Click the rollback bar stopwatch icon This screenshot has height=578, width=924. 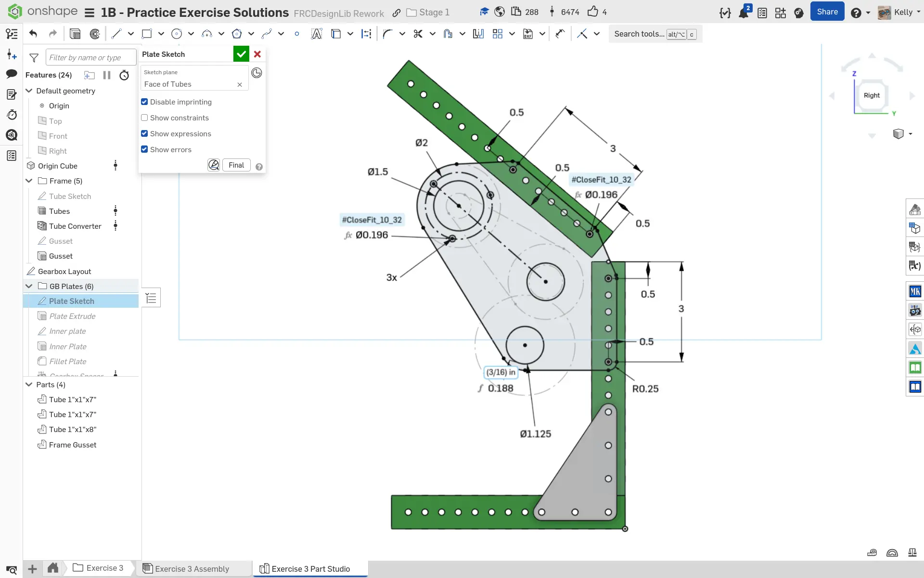pos(124,75)
